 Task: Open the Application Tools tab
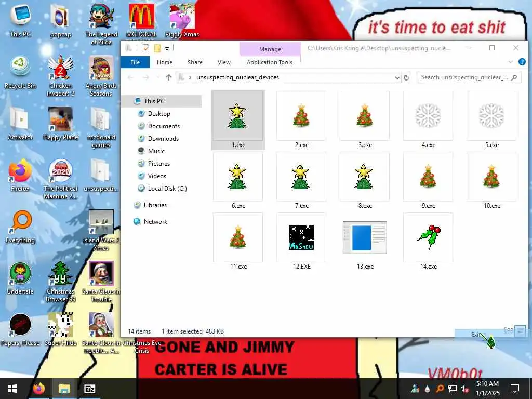(270, 62)
